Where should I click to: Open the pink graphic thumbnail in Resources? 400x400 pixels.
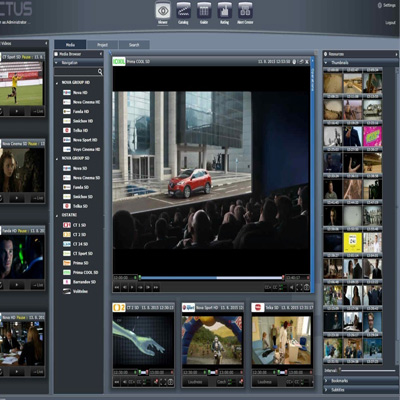(x=372, y=136)
